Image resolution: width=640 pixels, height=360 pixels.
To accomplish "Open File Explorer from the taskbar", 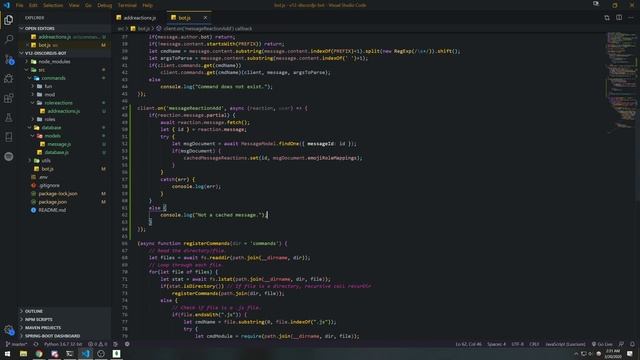I will click(23, 353).
